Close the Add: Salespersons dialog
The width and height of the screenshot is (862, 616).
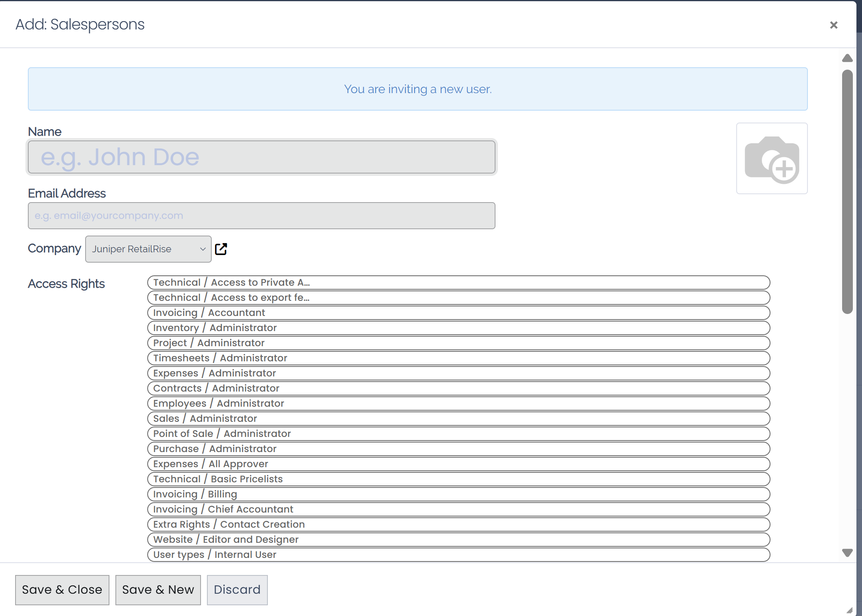pyautogui.click(x=834, y=25)
